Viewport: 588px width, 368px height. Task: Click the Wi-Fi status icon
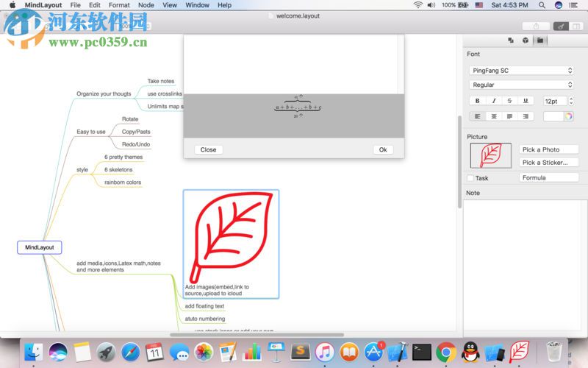pos(417,5)
